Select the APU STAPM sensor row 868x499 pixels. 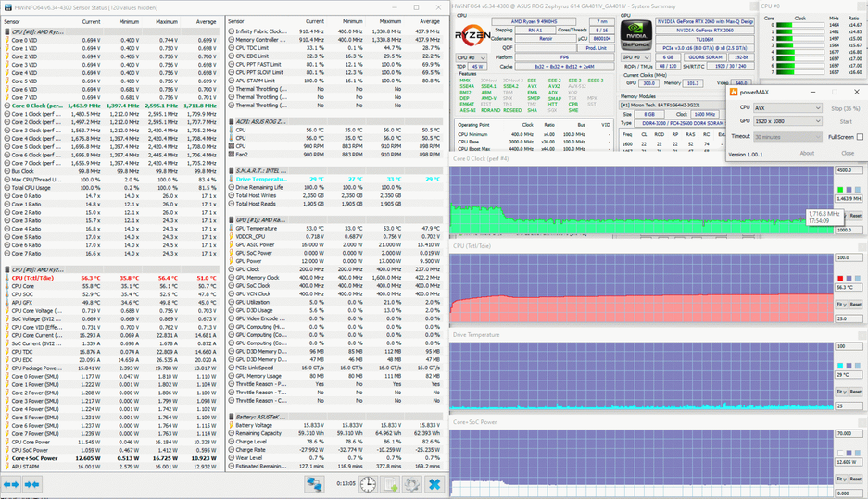pyautogui.click(x=112, y=467)
